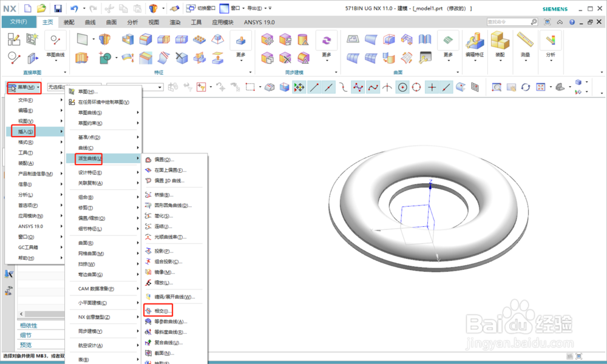Image resolution: width=607 pixels, height=364 pixels.
Task: Click the 切换窗口 switch window button
Action: pos(200,8)
